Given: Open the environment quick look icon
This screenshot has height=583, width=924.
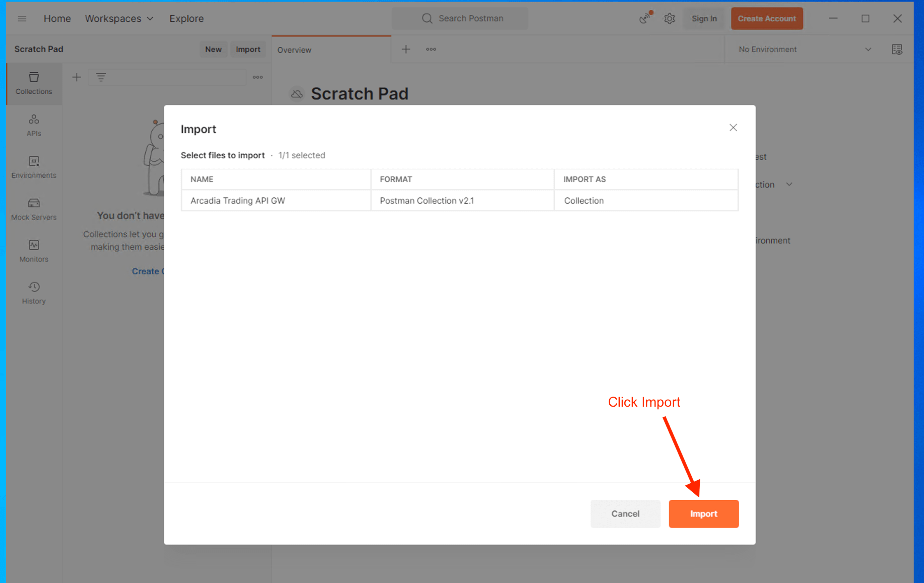Looking at the screenshot, I should coord(896,49).
